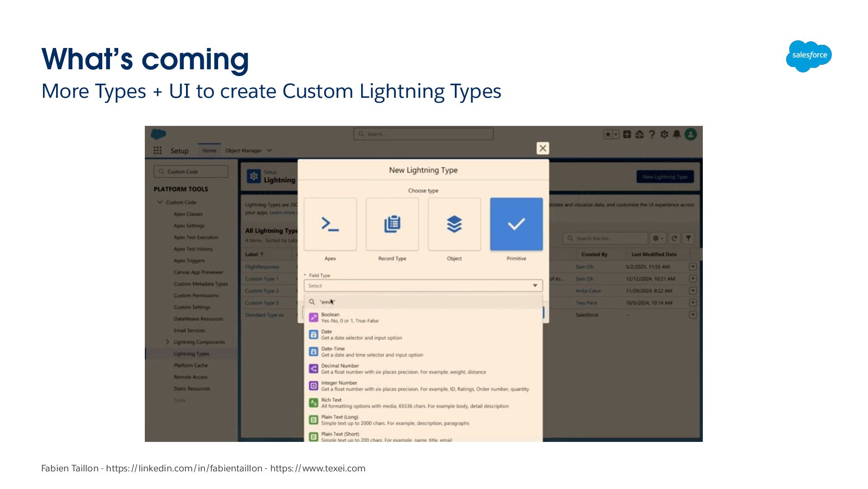Pick the Integer Number field type

pos(423,386)
